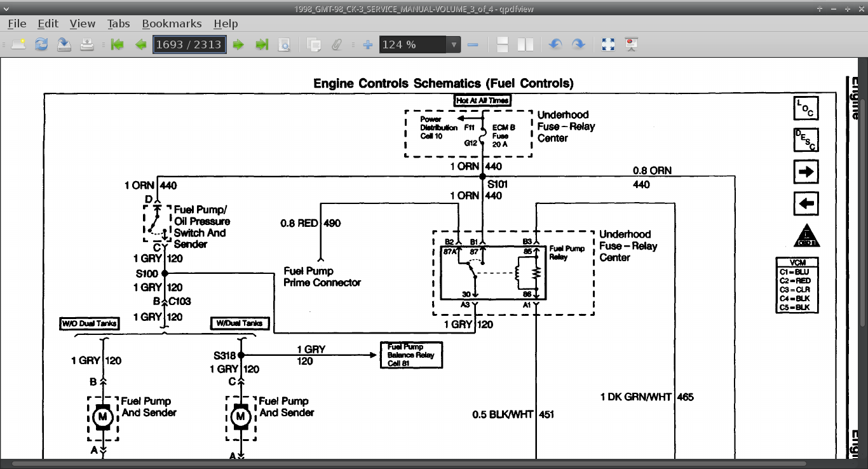Open the Bookmarks menu

(172, 24)
